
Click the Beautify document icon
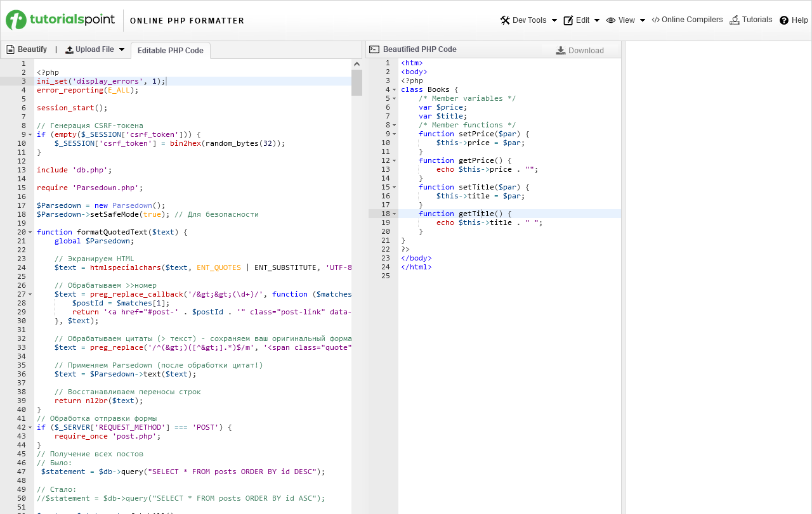10,49
